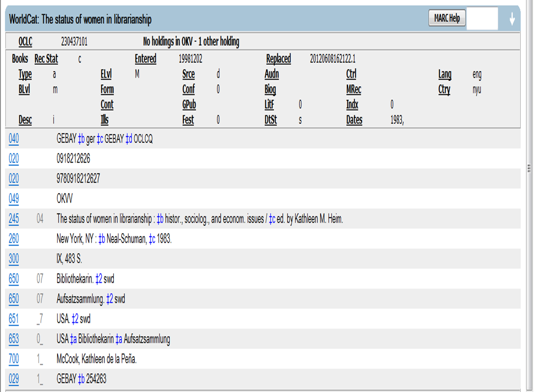The image size is (534, 392).
Task: Click the 1983 Dates value field
Action: point(397,120)
